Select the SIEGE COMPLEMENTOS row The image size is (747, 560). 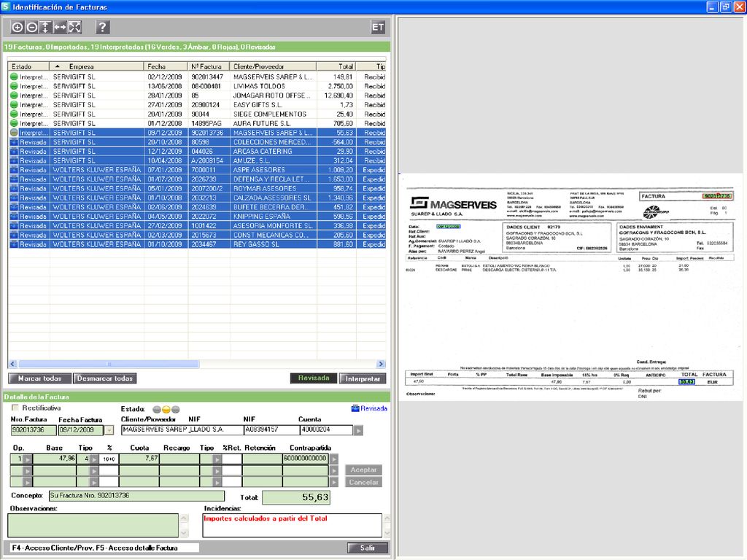197,114
